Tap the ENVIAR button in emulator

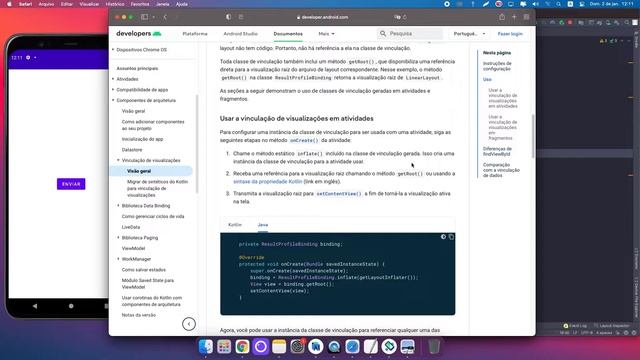coord(71,184)
